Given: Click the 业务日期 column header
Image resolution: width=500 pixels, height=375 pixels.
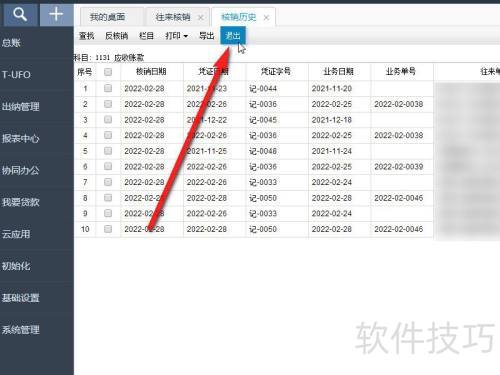Looking at the screenshot, I should coord(339,72).
